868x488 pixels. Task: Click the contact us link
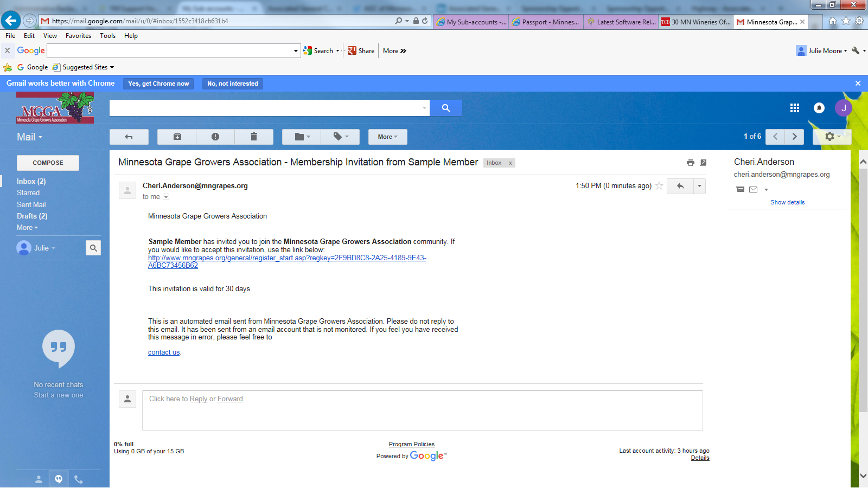pyautogui.click(x=164, y=352)
